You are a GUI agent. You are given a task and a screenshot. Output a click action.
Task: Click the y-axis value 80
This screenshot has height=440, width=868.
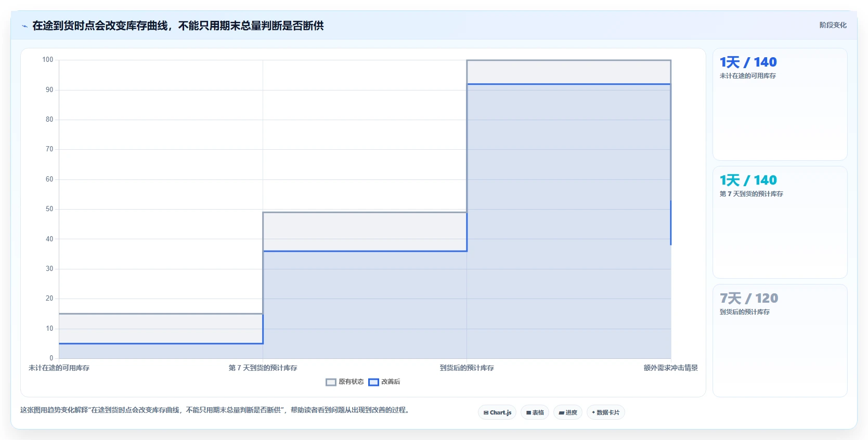(x=49, y=120)
